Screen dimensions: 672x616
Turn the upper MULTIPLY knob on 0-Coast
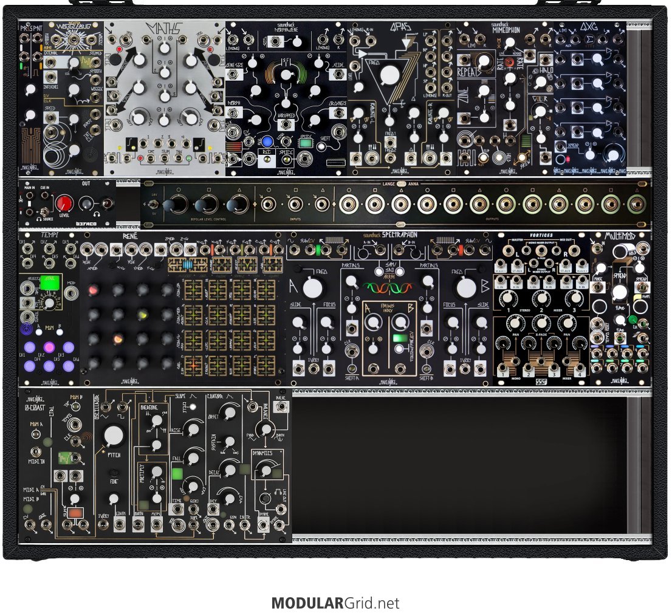[x=157, y=471]
